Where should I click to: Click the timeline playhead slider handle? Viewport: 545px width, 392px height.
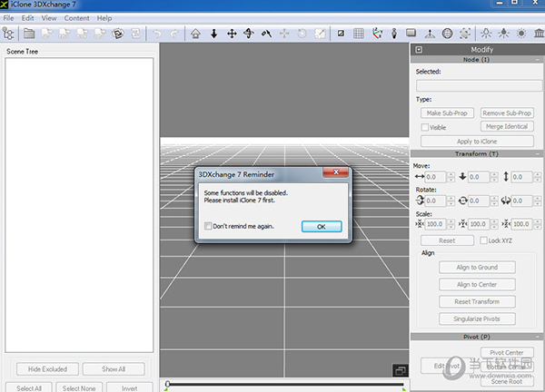coord(167,384)
